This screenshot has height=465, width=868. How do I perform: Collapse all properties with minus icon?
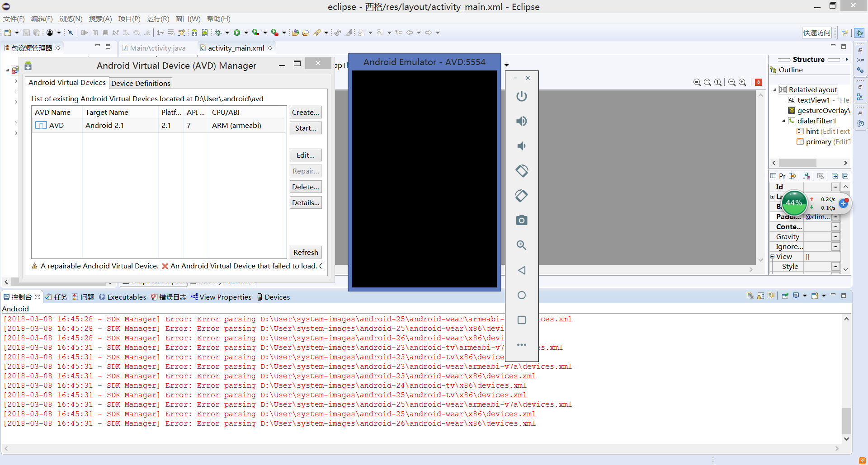tap(845, 176)
